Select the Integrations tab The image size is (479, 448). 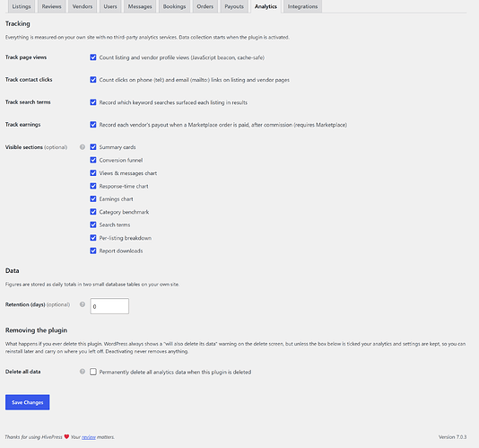click(302, 6)
